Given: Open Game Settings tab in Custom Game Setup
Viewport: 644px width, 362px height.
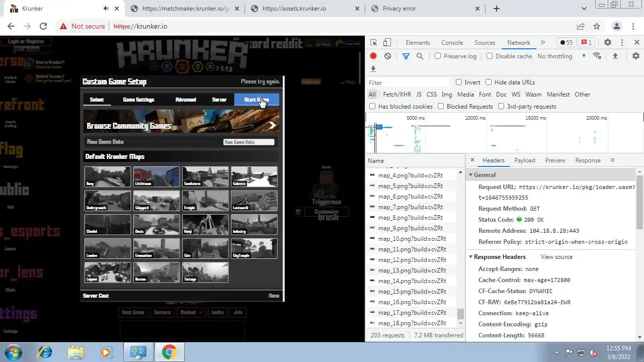Looking at the screenshot, I should point(138,100).
